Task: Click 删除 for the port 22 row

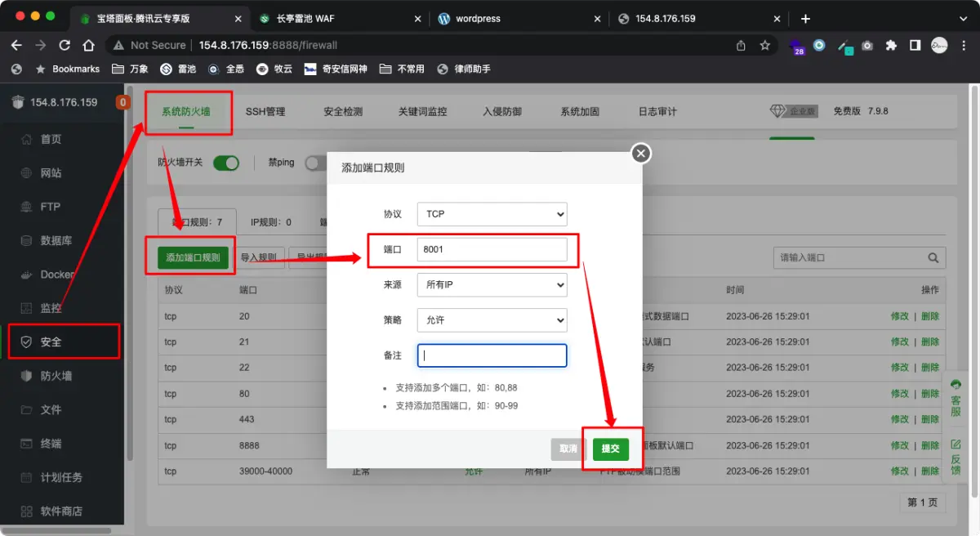Action: (930, 368)
